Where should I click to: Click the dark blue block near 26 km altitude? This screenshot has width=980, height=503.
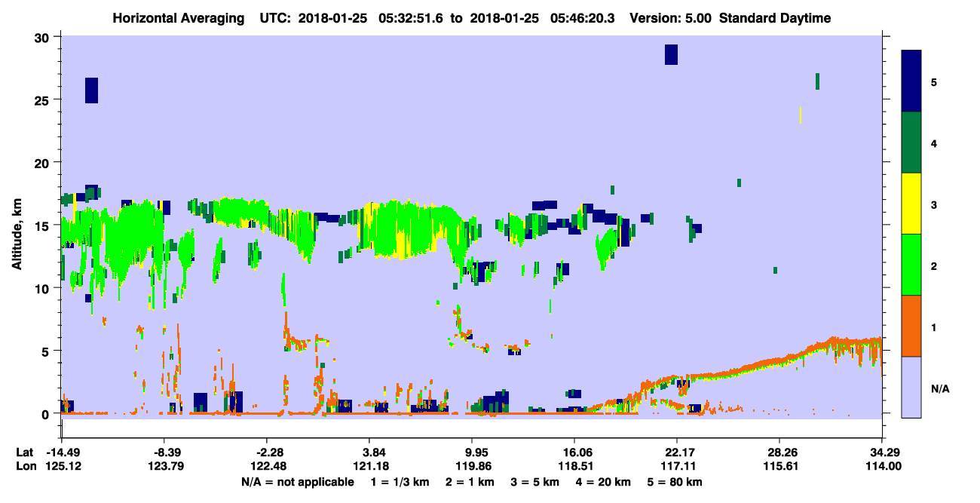click(x=91, y=90)
